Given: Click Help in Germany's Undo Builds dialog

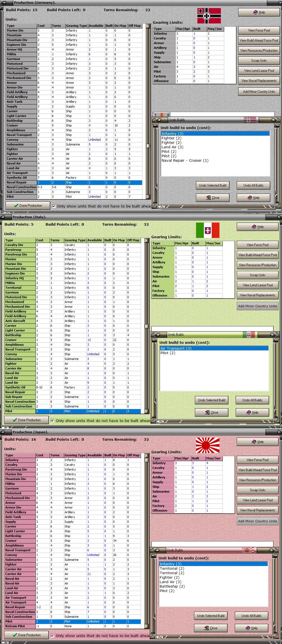Looking at the screenshot, I should (x=253, y=198).
